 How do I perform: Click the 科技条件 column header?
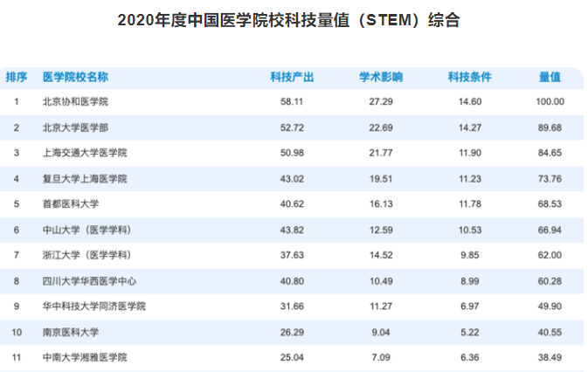pyautogui.click(x=469, y=77)
